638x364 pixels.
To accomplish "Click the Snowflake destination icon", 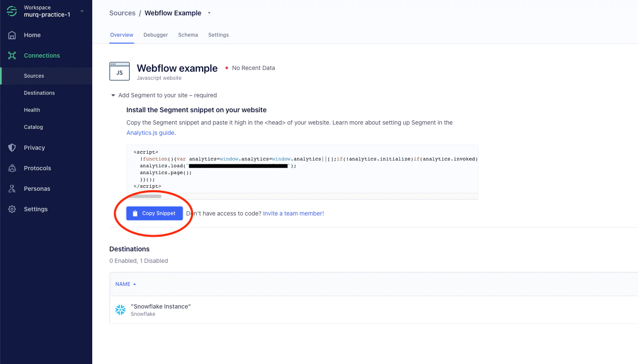I will point(120,310).
